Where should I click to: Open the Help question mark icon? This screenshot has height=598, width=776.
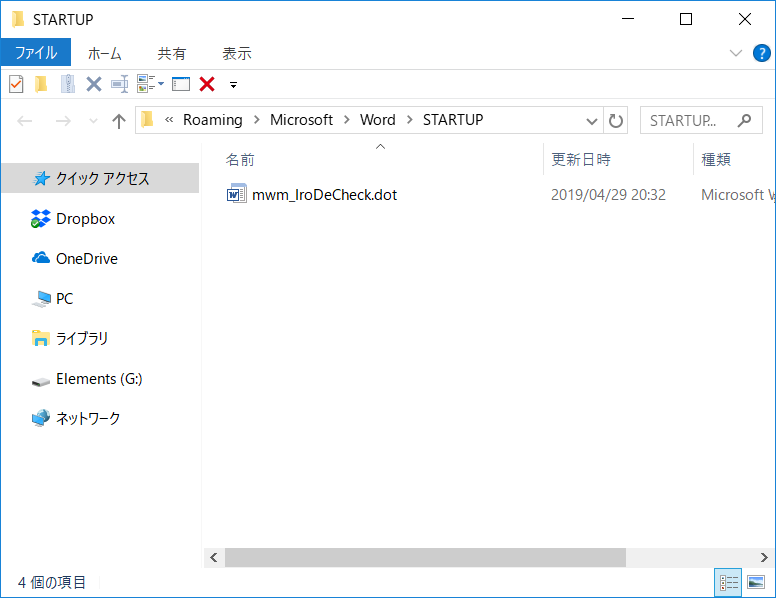click(x=761, y=53)
